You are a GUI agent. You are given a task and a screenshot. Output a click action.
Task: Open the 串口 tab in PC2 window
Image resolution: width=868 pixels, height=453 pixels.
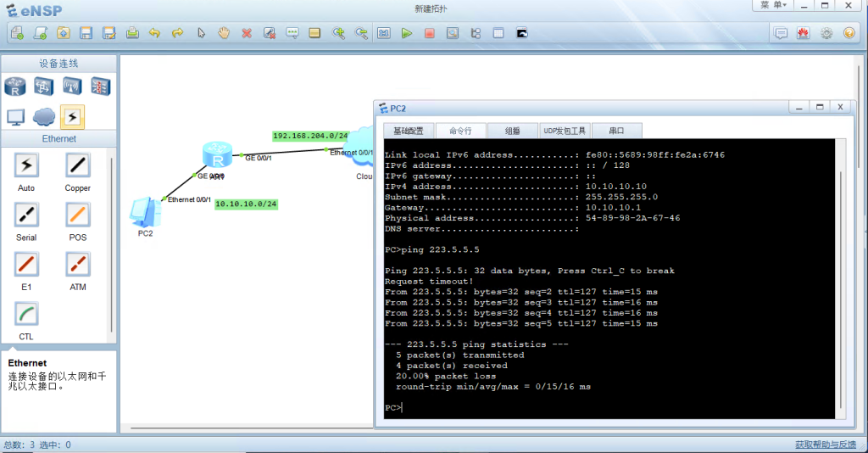(x=616, y=131)
